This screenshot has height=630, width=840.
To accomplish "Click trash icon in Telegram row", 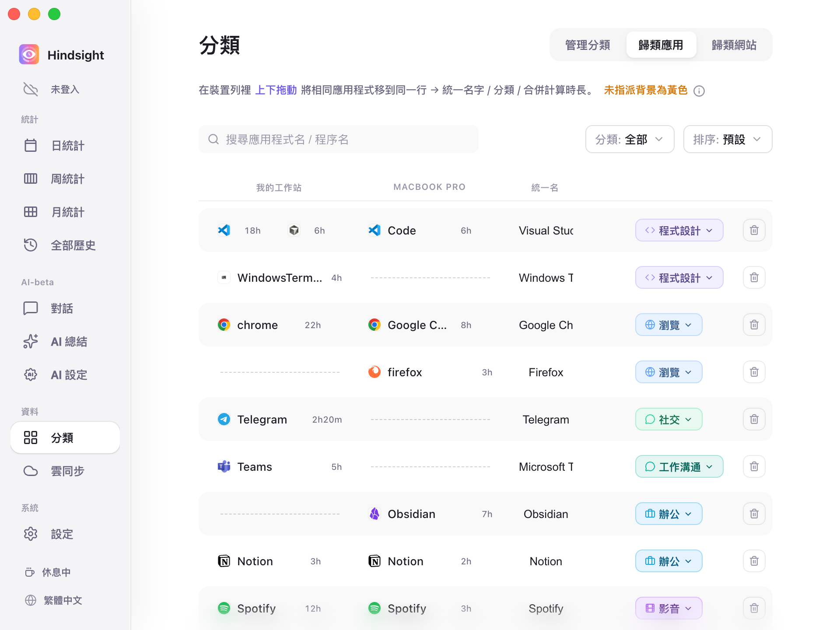I will point(754,419).
